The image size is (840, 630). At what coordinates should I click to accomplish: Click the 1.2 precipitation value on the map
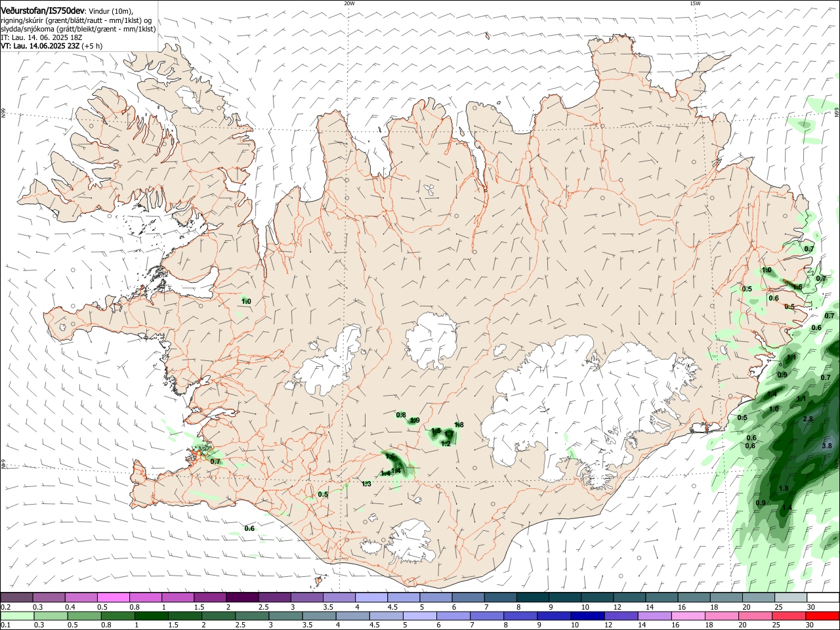[x=446, y=444]
